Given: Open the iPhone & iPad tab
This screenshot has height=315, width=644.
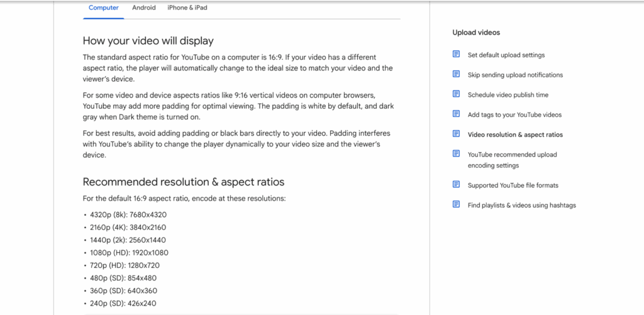Looking at the screenshot, I should coord(187,8).
